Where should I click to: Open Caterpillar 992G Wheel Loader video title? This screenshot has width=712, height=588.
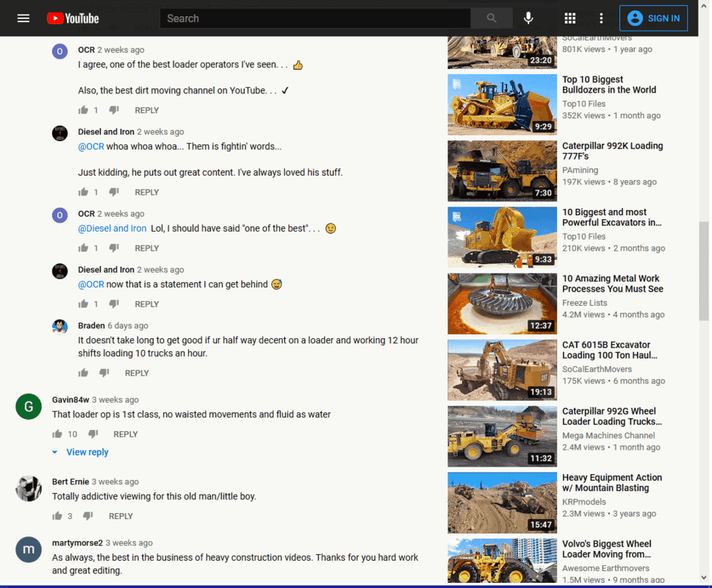point(611,416)
